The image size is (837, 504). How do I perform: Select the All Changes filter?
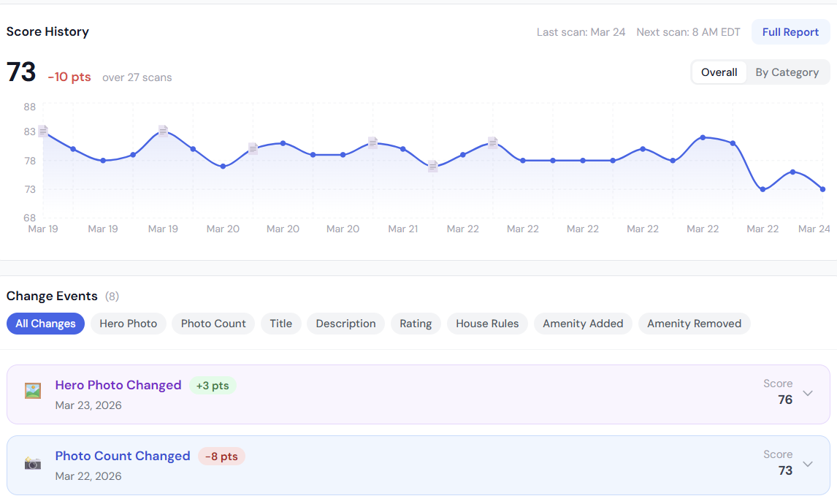(45, 323)
